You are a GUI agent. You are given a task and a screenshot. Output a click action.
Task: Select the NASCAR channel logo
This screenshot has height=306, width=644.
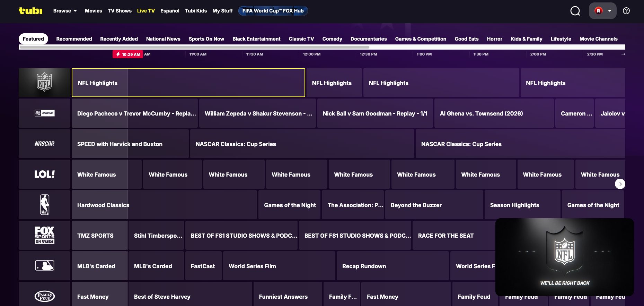point(44,144)
